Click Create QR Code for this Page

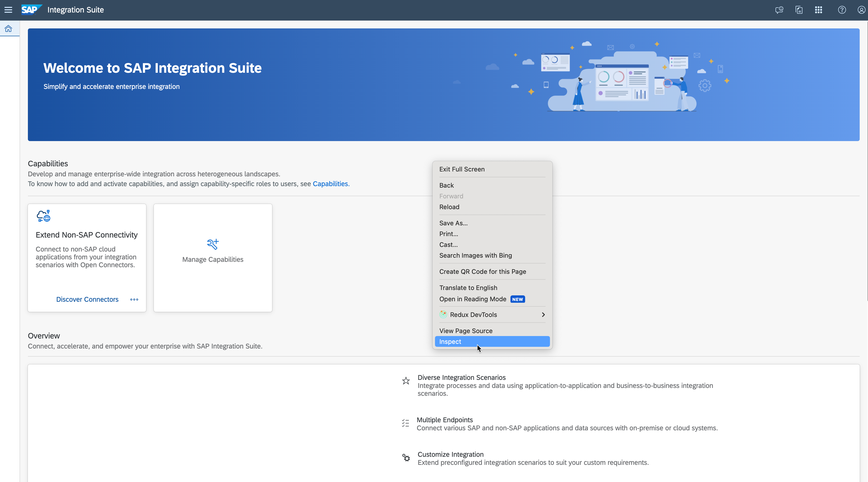[x=482, y=272]
